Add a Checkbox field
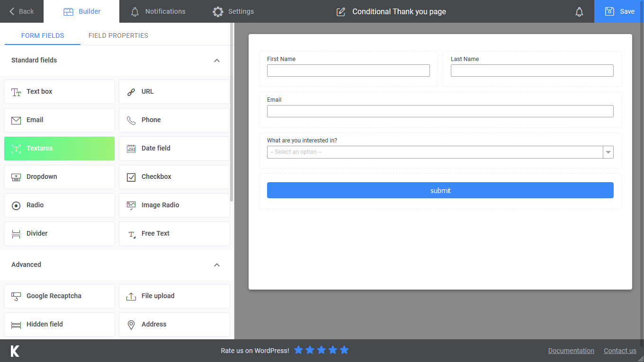 (x=174, y=177)
